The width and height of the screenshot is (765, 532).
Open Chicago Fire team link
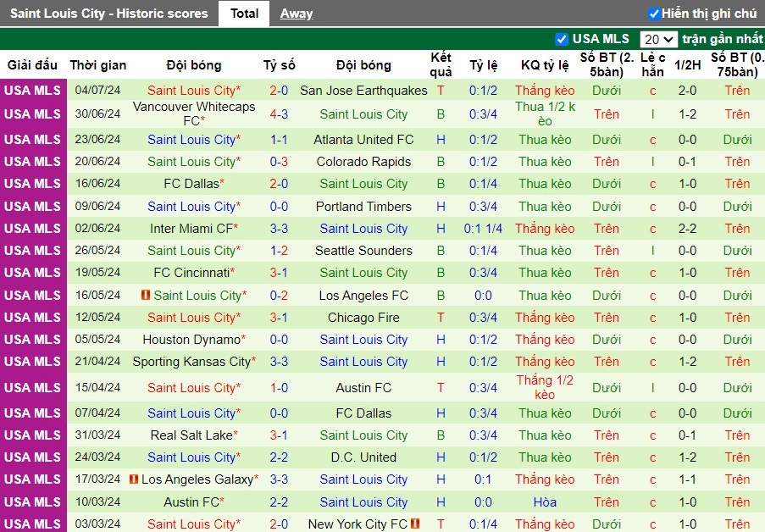coord(363,317)
